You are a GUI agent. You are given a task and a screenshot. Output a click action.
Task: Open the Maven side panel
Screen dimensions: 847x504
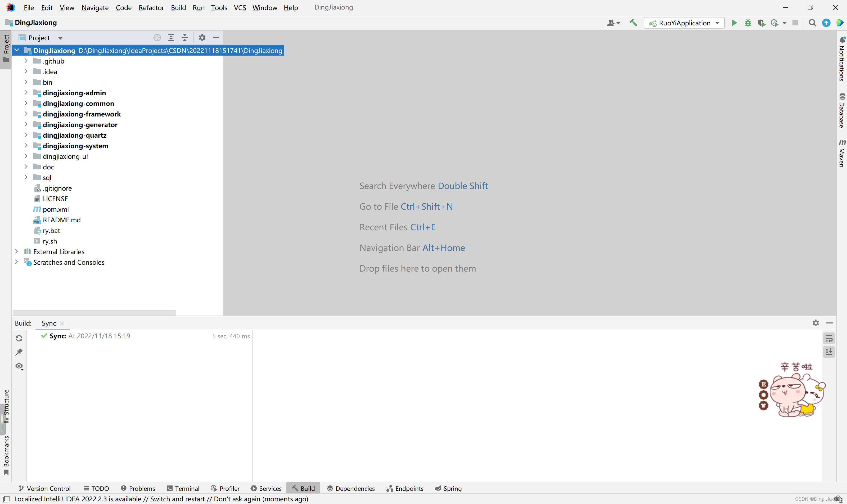pyautogui.click(x=841, y=153)
